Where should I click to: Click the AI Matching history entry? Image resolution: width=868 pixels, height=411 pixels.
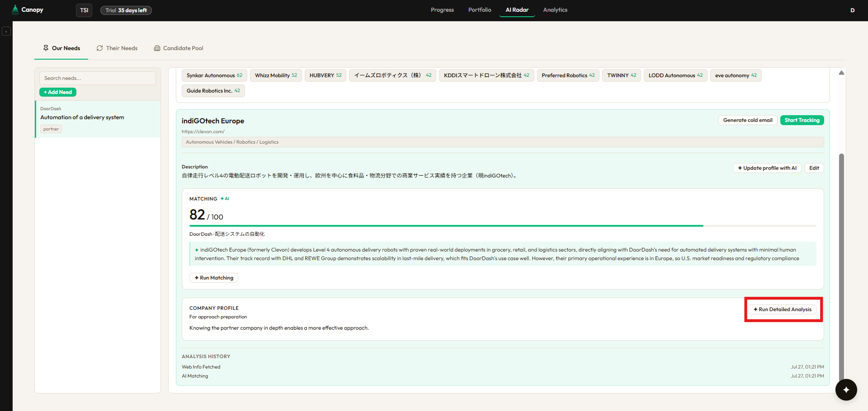tap(195, 376)
